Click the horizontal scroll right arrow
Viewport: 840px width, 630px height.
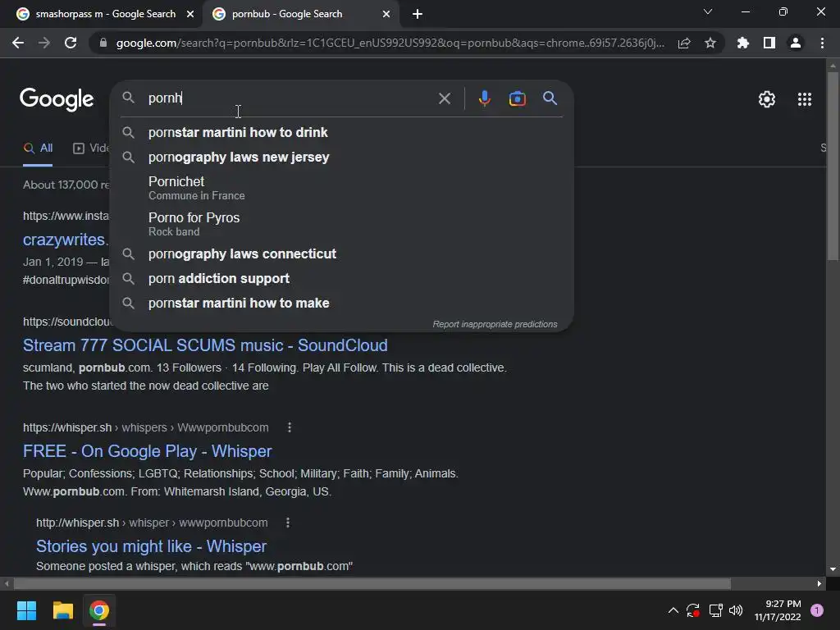pos(819,583)
